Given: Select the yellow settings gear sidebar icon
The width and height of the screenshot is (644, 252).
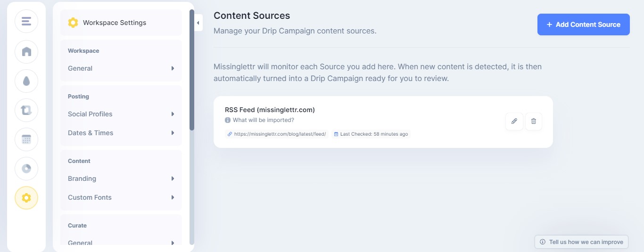Looking at the screenshot, I should coord(26,198).
